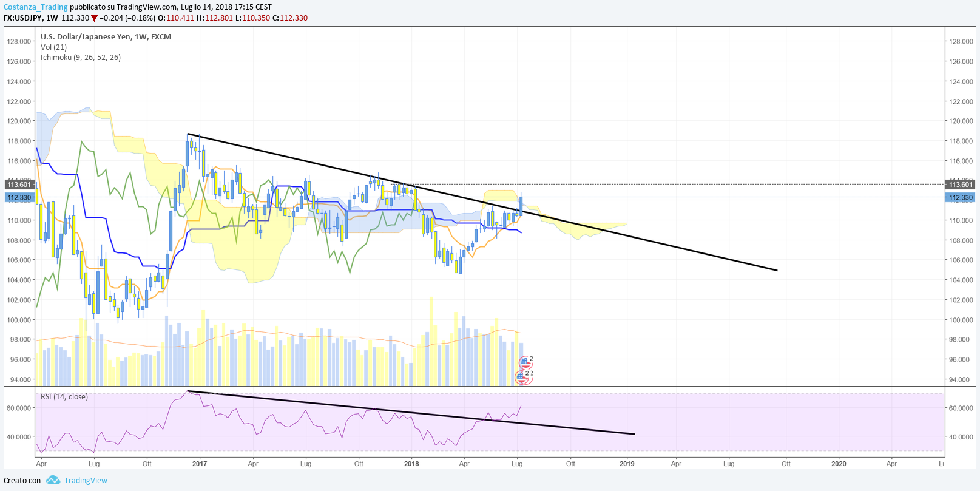Viewport: 980px width, 491px height.
Task: Click the Creato con footer text
Action: (x=22, y=480)
